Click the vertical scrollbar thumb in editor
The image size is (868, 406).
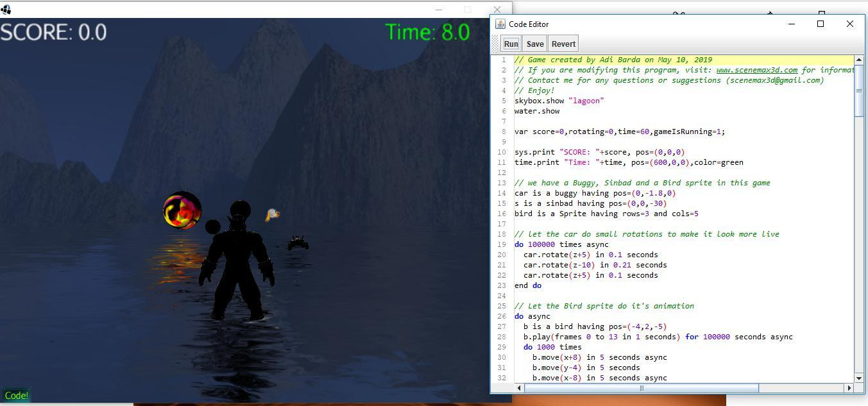859,90
